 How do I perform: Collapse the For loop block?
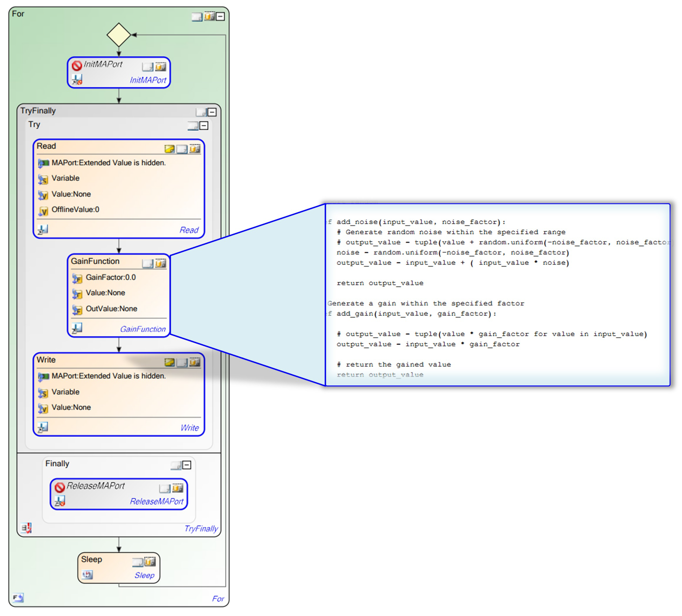pos(220,16)
